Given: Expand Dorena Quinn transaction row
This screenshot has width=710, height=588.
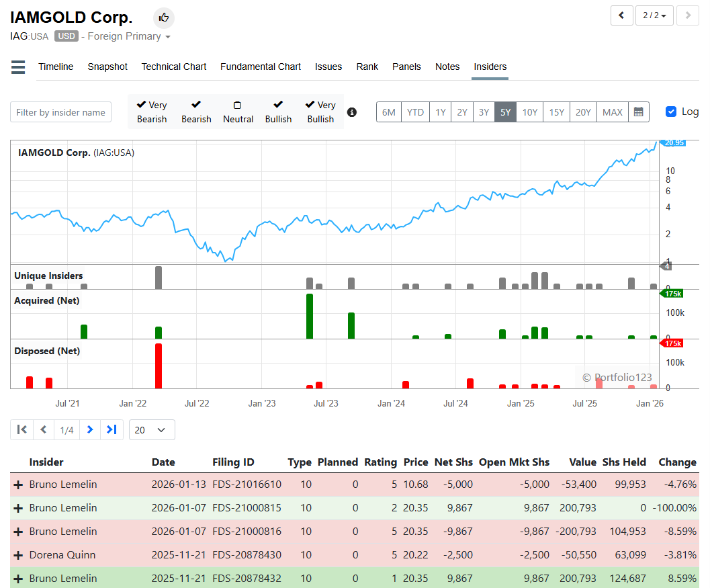Looking at the screenshot, I should [x=18, y=555].
